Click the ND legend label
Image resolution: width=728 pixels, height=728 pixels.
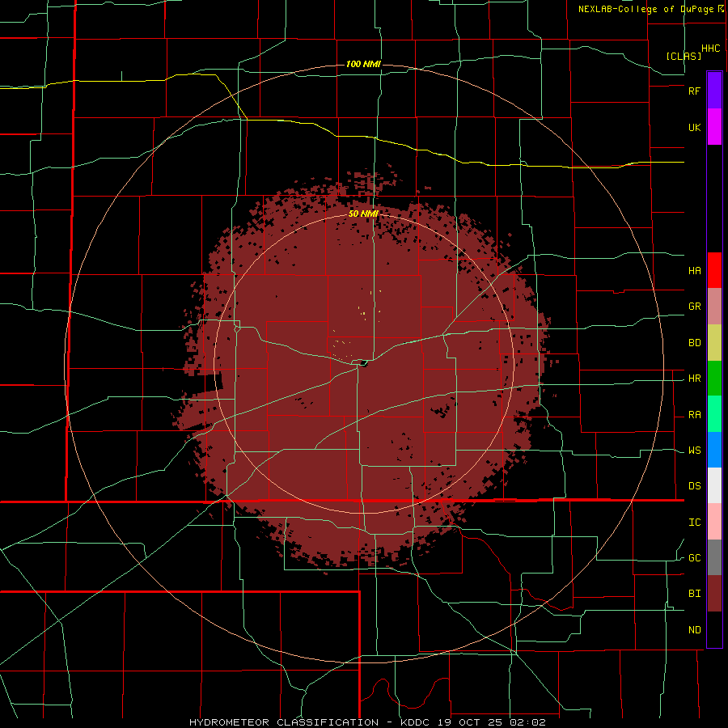695,630
